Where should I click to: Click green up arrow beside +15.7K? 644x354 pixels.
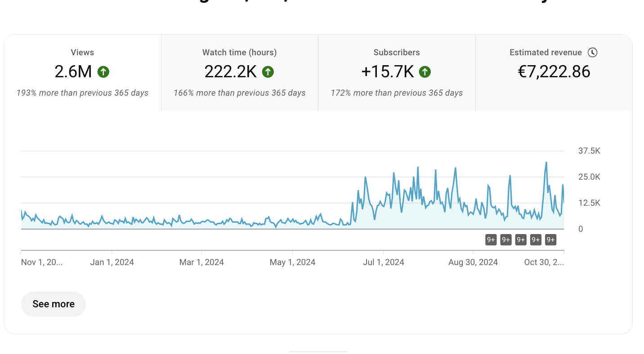tap(425, 72)
